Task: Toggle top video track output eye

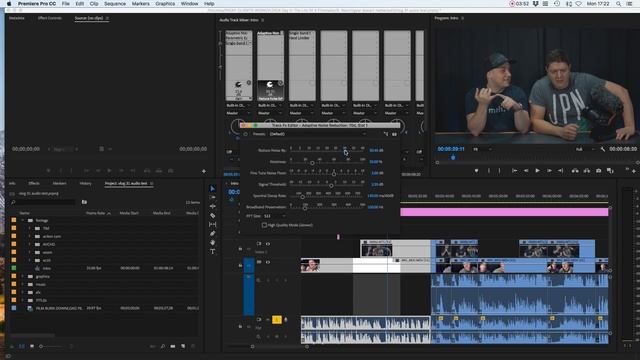Action: tap(268, 244)
